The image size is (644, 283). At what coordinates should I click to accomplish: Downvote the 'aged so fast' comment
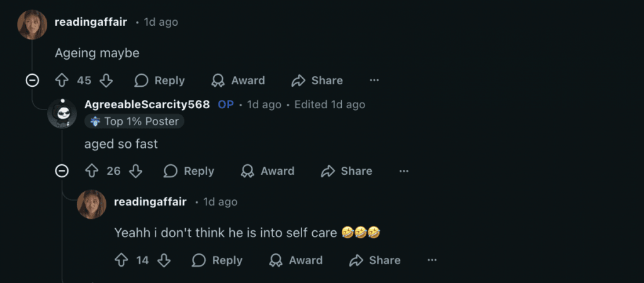coord(135,171)
